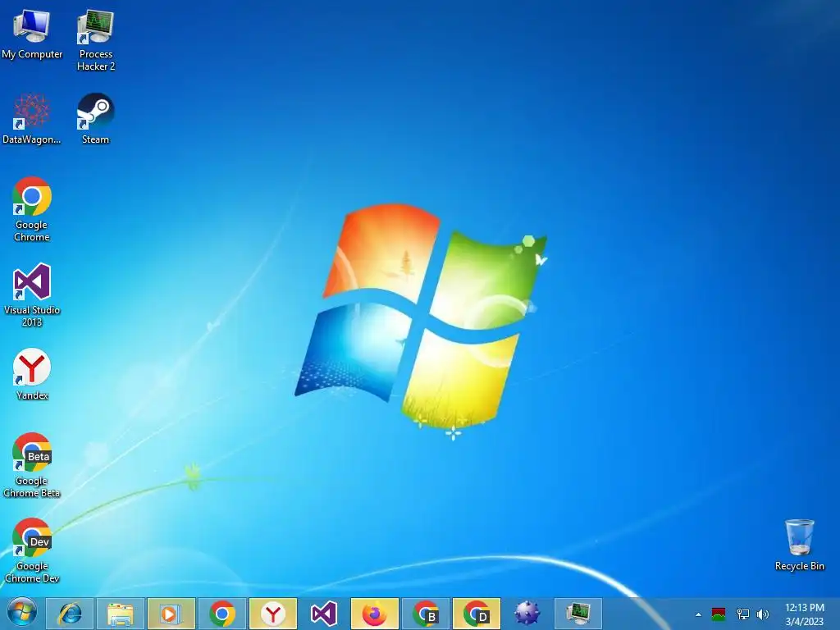Select the Process Hacker 2 desktop shortcut
This screenshot has width=840, height=630.
coord(96,40)
